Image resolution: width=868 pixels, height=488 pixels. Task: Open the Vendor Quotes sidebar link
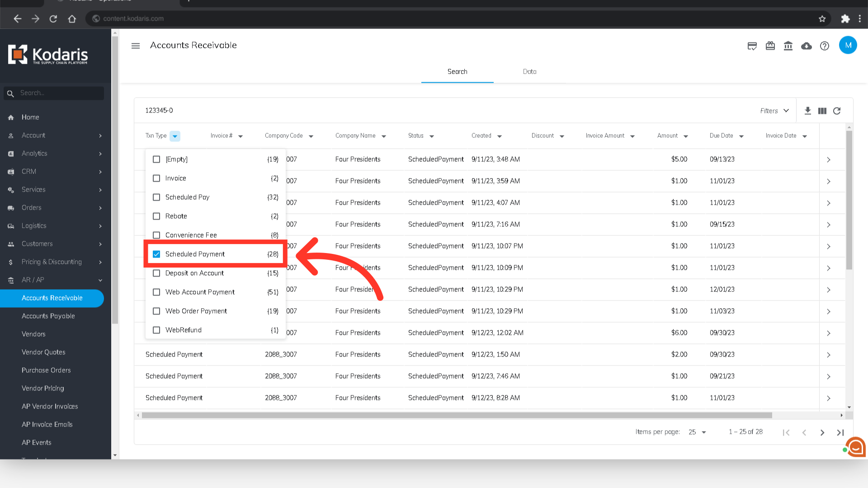(43, 352)
